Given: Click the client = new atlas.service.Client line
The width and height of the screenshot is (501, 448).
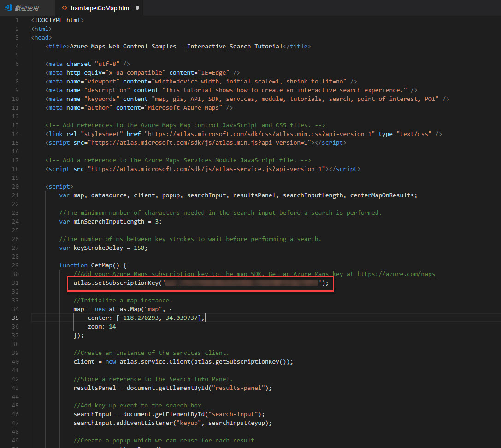Looking at the screenshot, I should pos(183,362).
